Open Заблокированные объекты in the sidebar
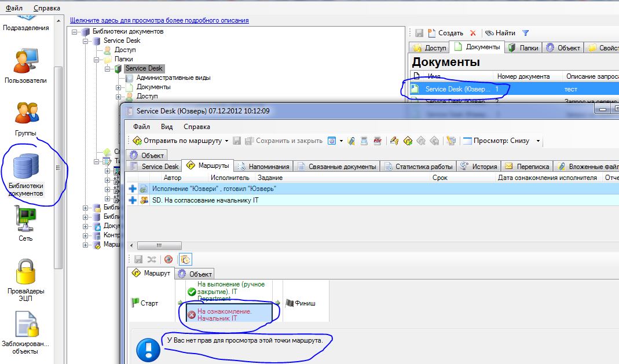 [25, 332]
